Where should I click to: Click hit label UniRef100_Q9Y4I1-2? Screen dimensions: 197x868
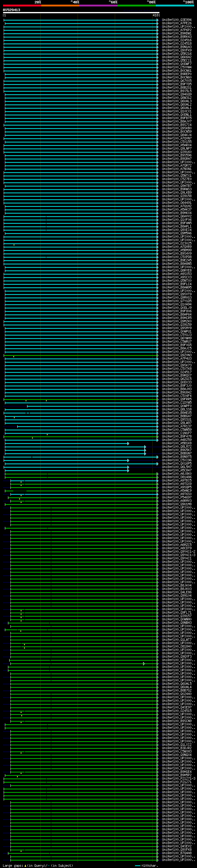(x=179, y=551)
